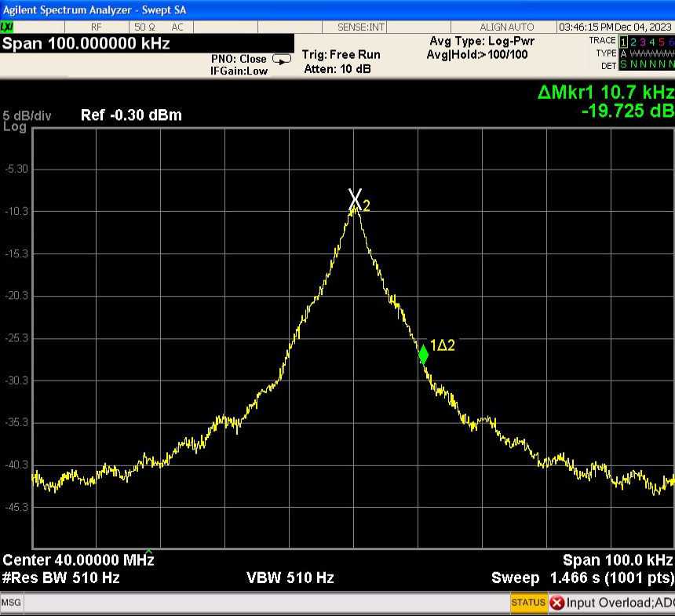Click the red Input Overload error icon
This screenshot has width=675, height=616.
coord(556,603)
